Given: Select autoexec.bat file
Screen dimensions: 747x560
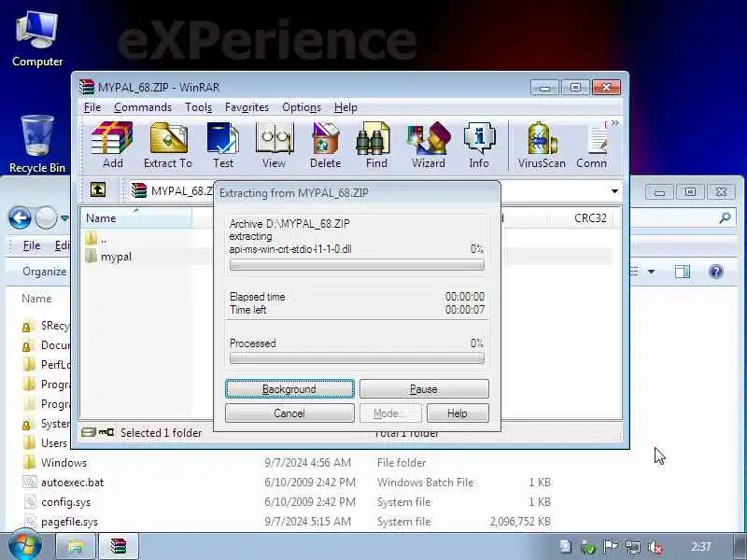Looking at the screenshot, I should tap(63, 483).
